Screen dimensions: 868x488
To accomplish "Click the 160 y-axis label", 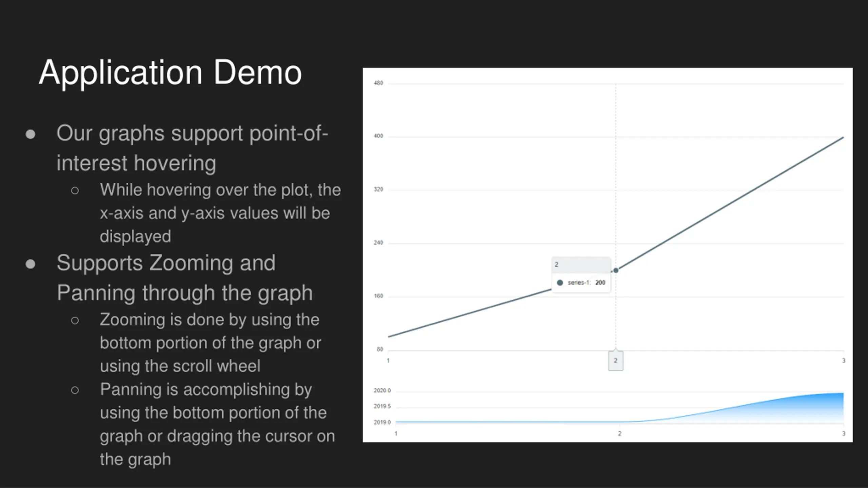I will coord(378,296).
